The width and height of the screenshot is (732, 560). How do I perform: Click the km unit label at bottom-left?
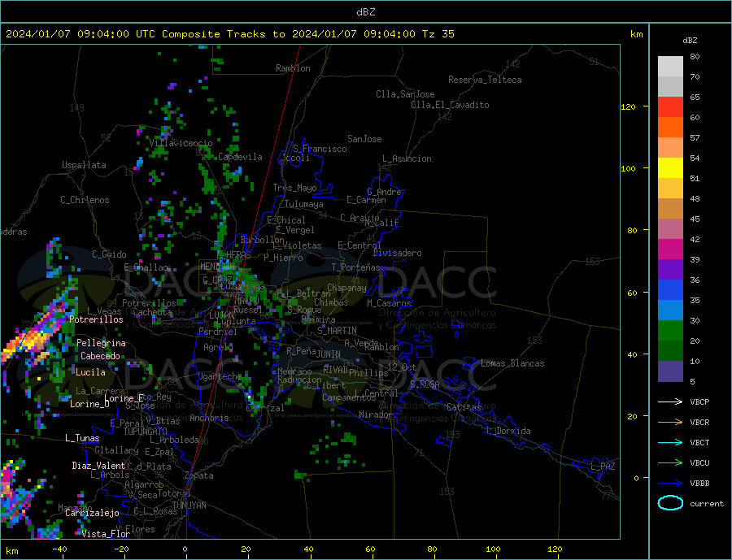click(x=12, y=551)
